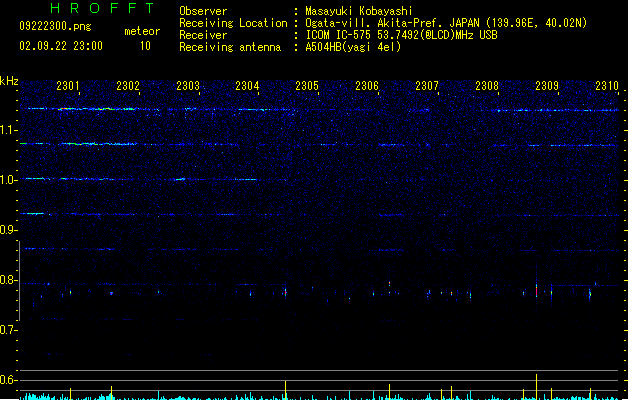
Task: Click the 2305 time marker
Action: 307,86
